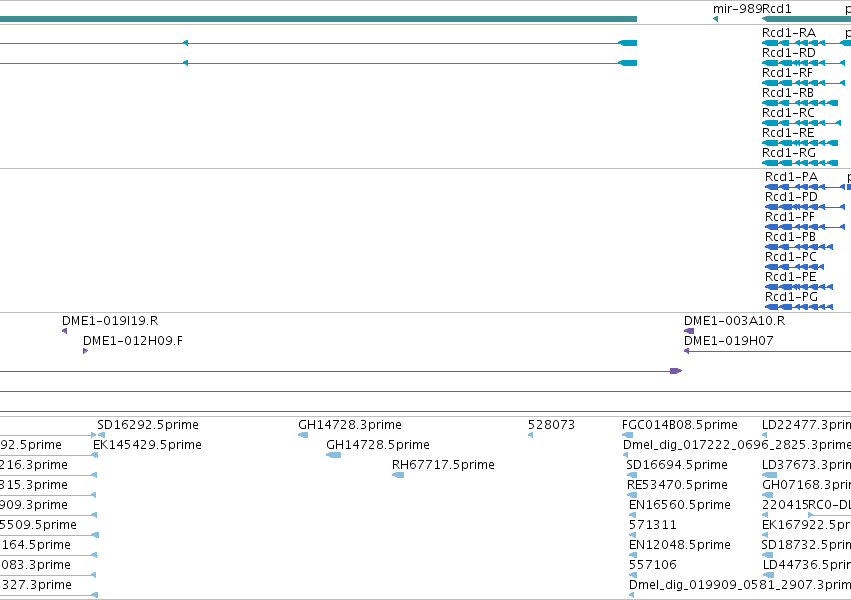Viewport: 851px width, 600px height.
Task: Click the "DME1-012H09.F" label
Action: [x=133, y=341]
